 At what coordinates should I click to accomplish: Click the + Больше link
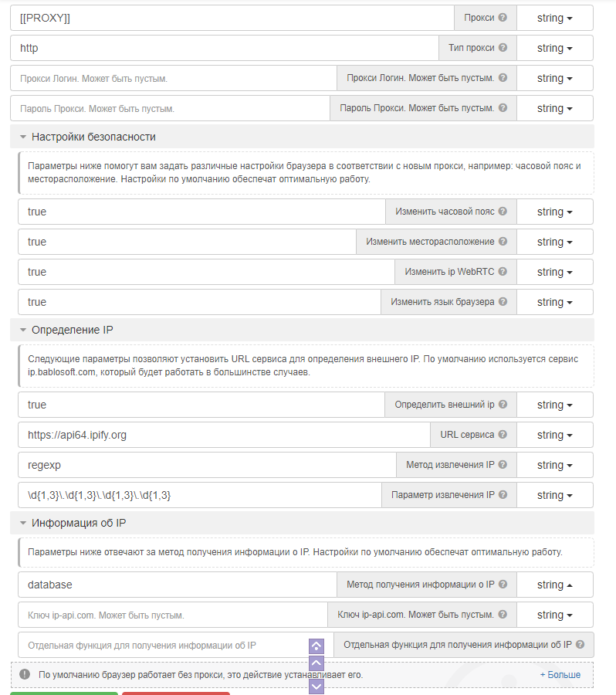(x=561, y=674)
